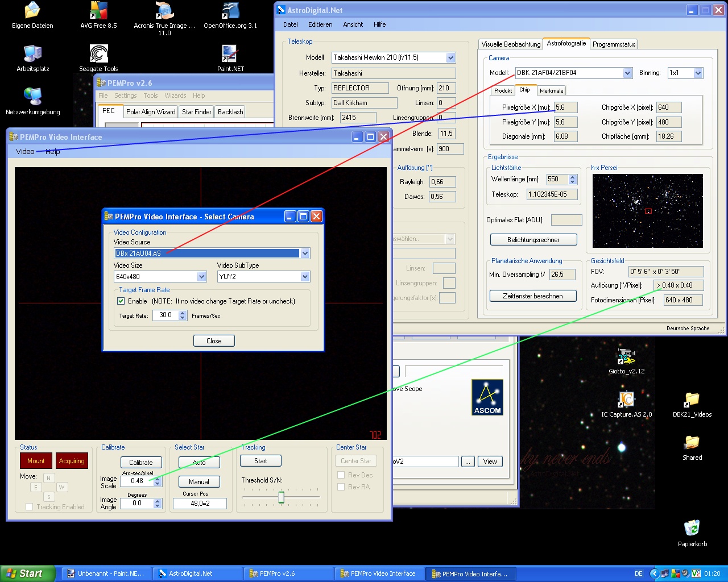This screenshot has width=728, height=582.
Task: Click the h-x Persei star field thumbnail
Action: point(648,210)
